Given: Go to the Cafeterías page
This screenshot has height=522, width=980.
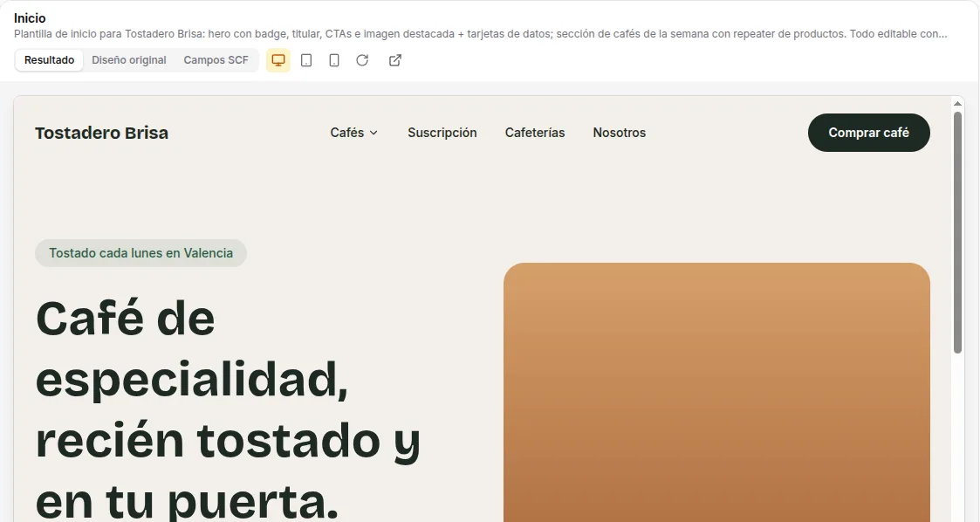Looking at the screenshot, I should click(535, 133).
